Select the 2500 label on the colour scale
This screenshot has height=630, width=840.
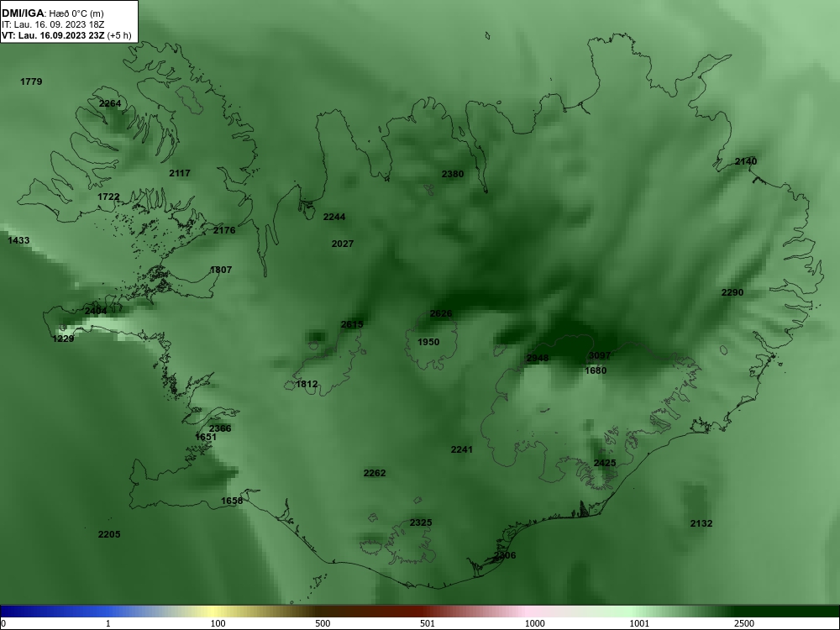tap(744, 623)
